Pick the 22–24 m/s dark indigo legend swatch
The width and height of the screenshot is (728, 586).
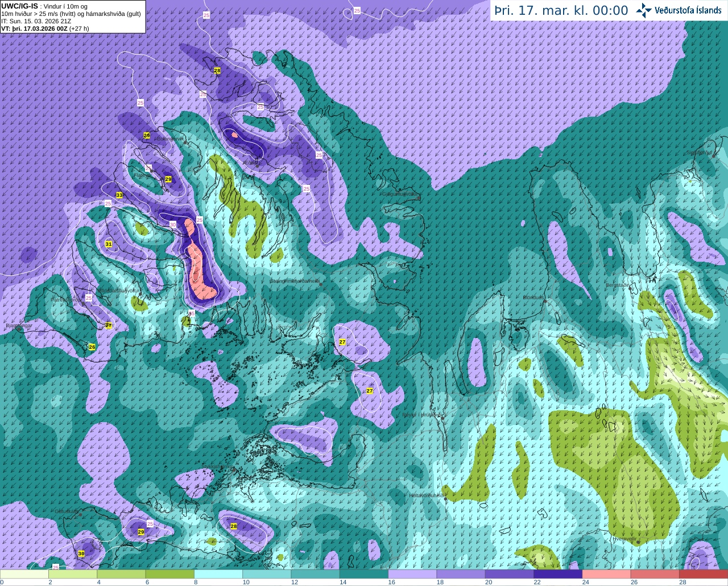pyautogui.click(x=557, y=574)
